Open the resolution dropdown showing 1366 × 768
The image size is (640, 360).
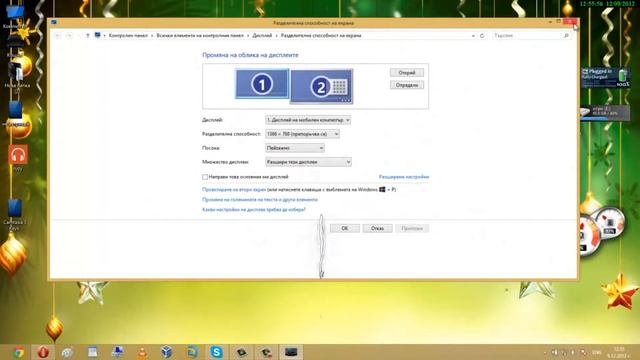302,134
